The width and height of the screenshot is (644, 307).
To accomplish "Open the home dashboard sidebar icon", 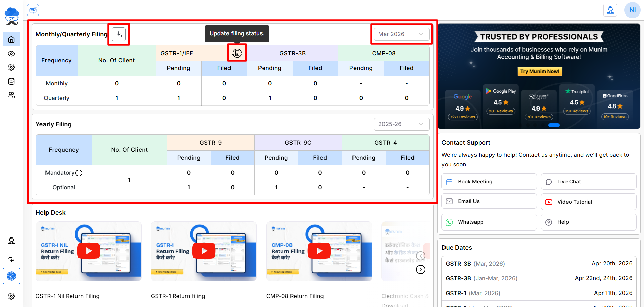I will point(11,39).
